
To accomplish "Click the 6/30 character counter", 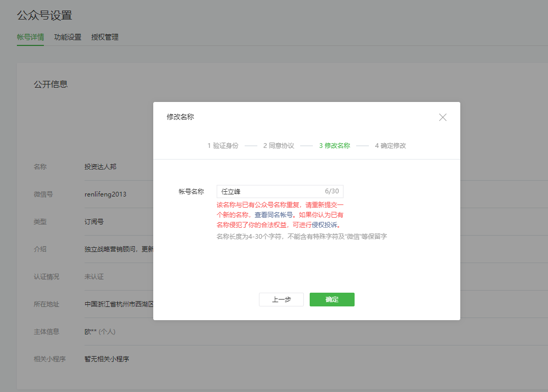I will pyautogui.click(x=332, y=191).
